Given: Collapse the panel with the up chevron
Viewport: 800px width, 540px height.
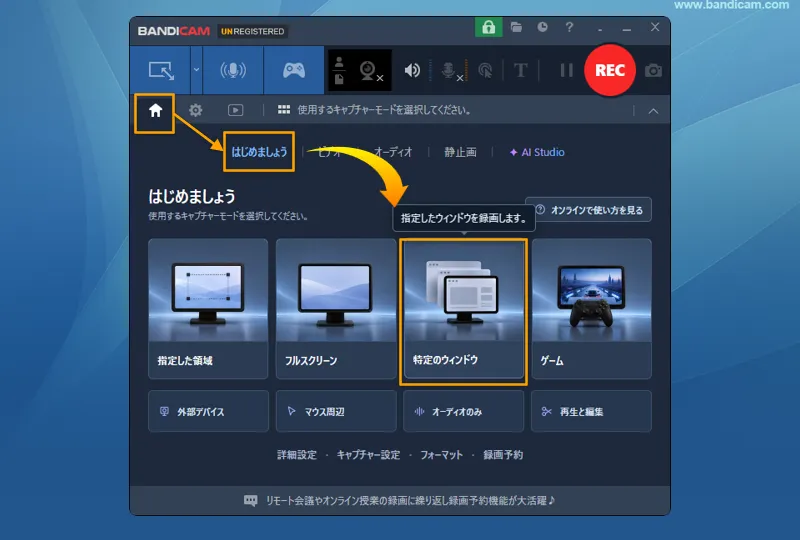Looking at the screenshot, I should click(653, 111).
